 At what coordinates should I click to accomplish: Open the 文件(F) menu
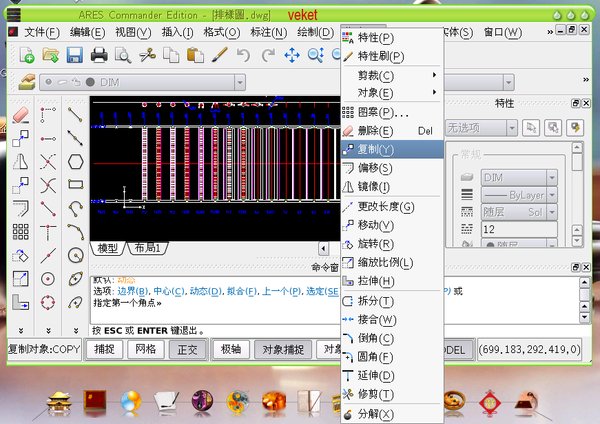click(42, 32)
